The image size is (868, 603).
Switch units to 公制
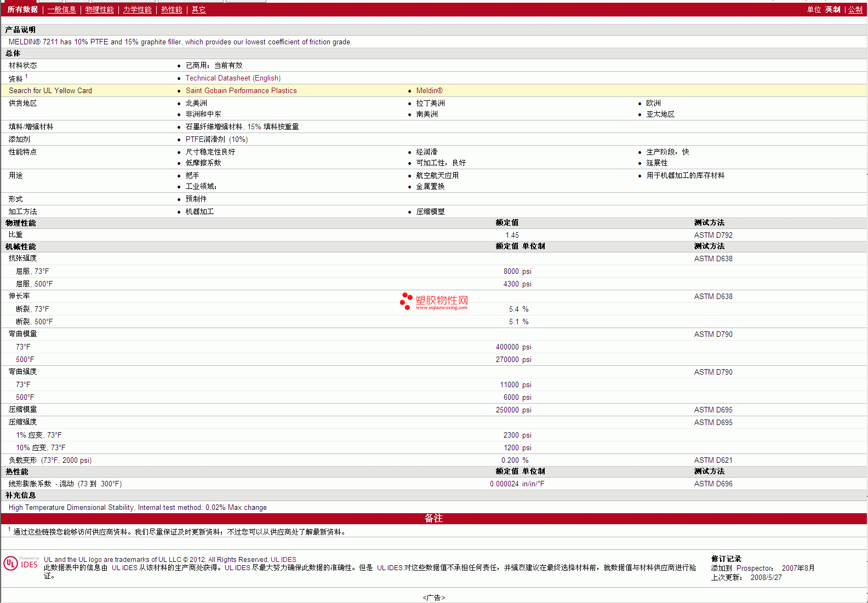click(x=855, y=10)
